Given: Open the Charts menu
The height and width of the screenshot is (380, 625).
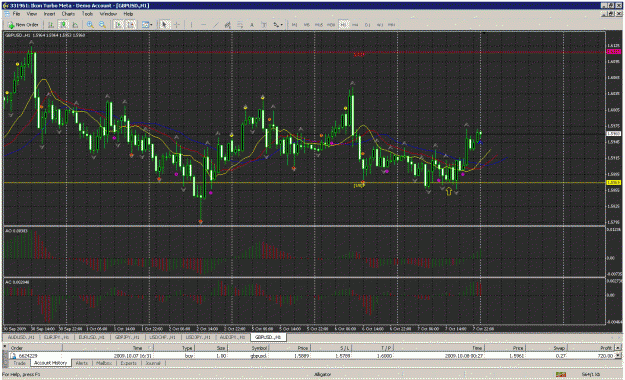Looking at the screenshot, I should pos(68,14).
